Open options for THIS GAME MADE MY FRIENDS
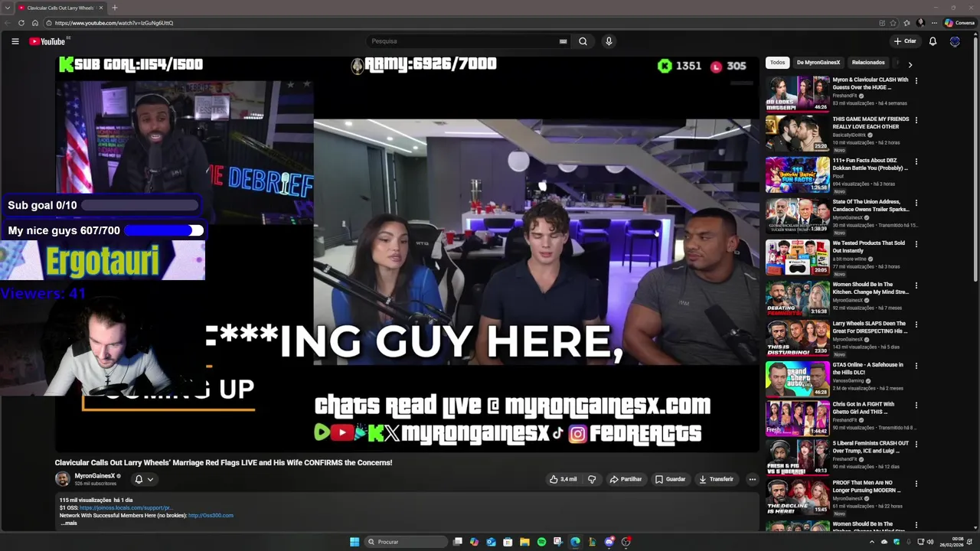This screenshot has width=980, height=551. click(916, 120)
